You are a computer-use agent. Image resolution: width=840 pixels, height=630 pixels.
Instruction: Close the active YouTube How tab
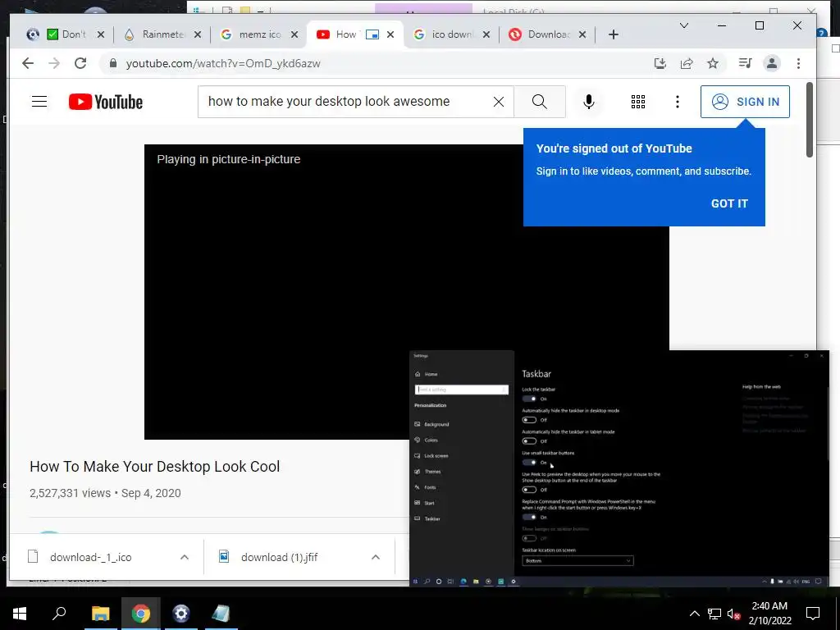(x=390, y=34)
